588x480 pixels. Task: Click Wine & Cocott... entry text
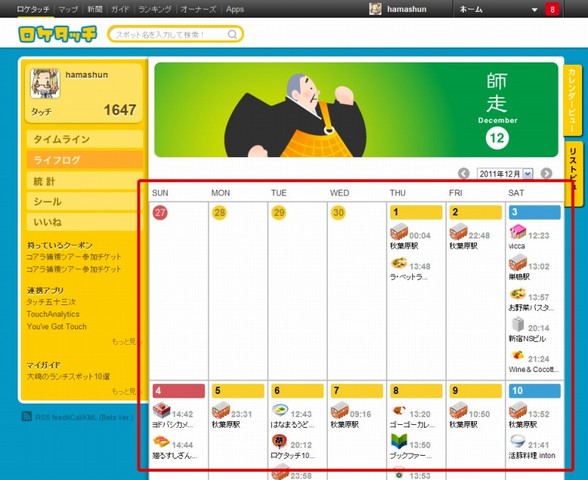pos(534,369)
